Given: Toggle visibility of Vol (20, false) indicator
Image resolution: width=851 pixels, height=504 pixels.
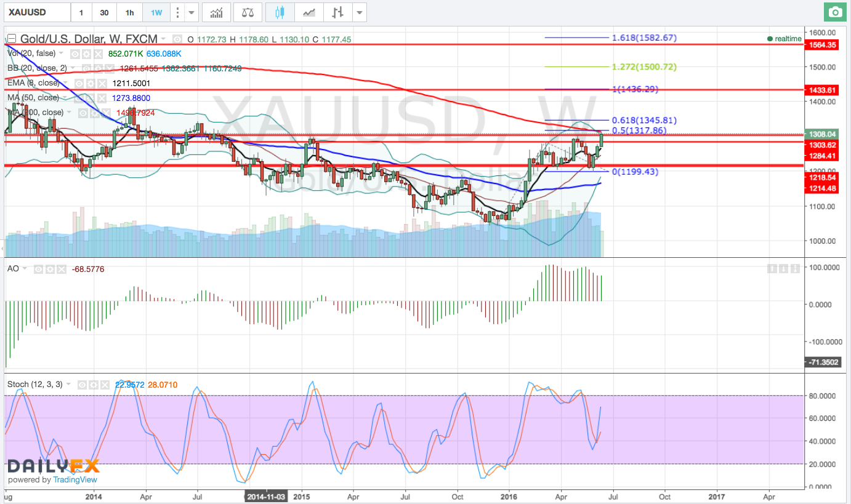Looking at the screenshot, I should click(75, 54).
